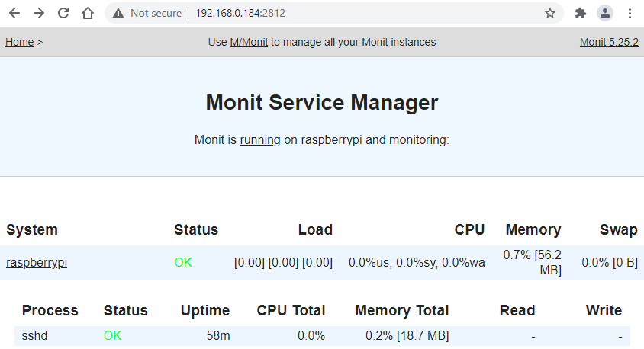Screen dimensions: 644x349
Task: Click the Memory Total column header
Action: click(x=401, y=310)
